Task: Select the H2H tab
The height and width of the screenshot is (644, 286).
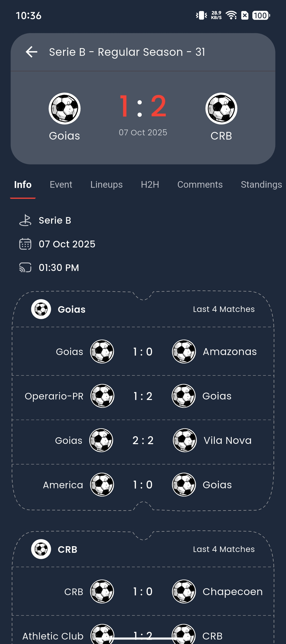Action: pos(150,185)
